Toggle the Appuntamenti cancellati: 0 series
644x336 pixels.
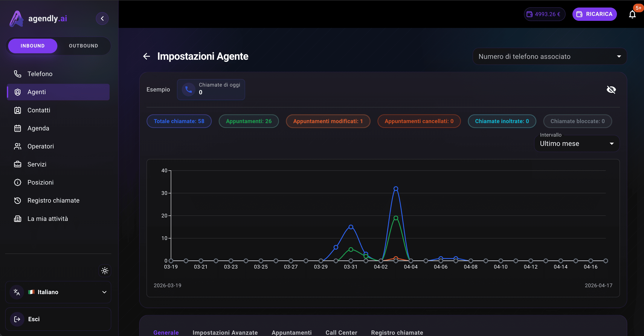[419, 121]
